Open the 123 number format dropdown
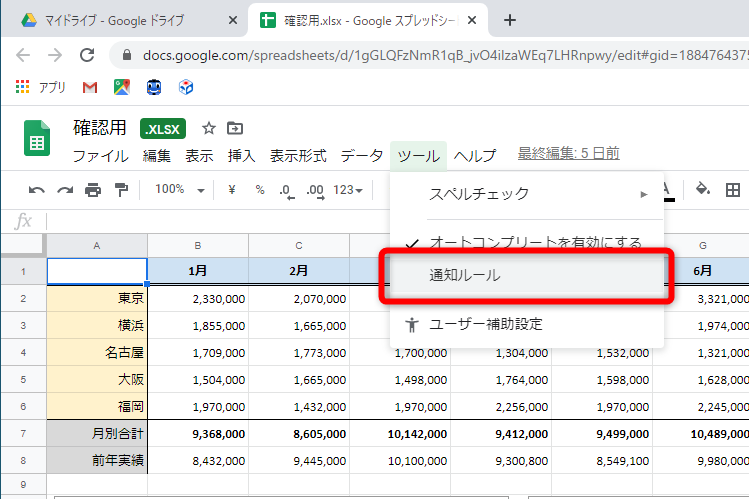The image size is (749, 499). pyautogui.click(x=348, y=190)
